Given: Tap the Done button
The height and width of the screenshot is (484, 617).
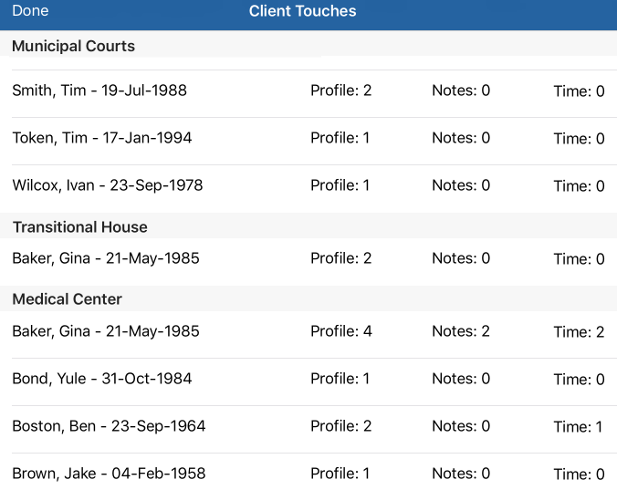Looking at the screenshot, I should coord(30,11).
